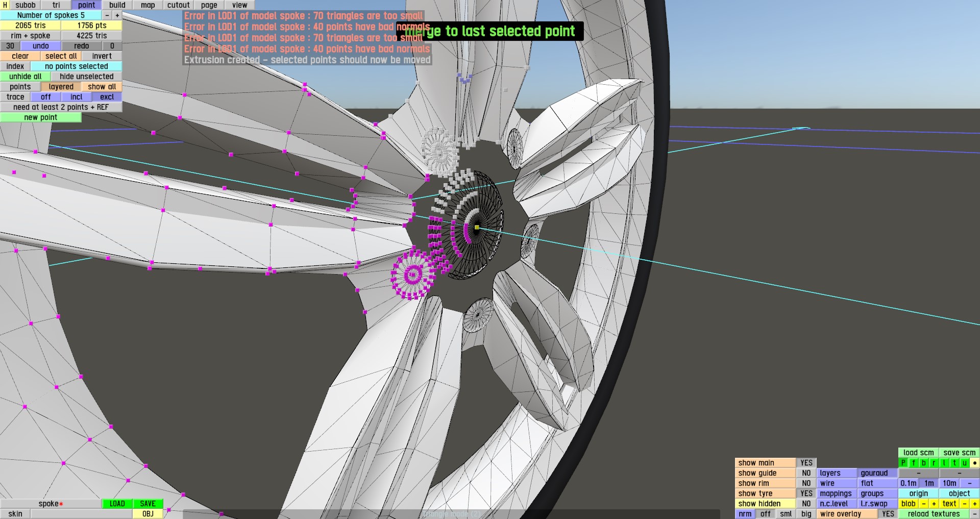Screen dimensions: 980x519
Task: Select gouraud shading mode
Action: [878, 473]
